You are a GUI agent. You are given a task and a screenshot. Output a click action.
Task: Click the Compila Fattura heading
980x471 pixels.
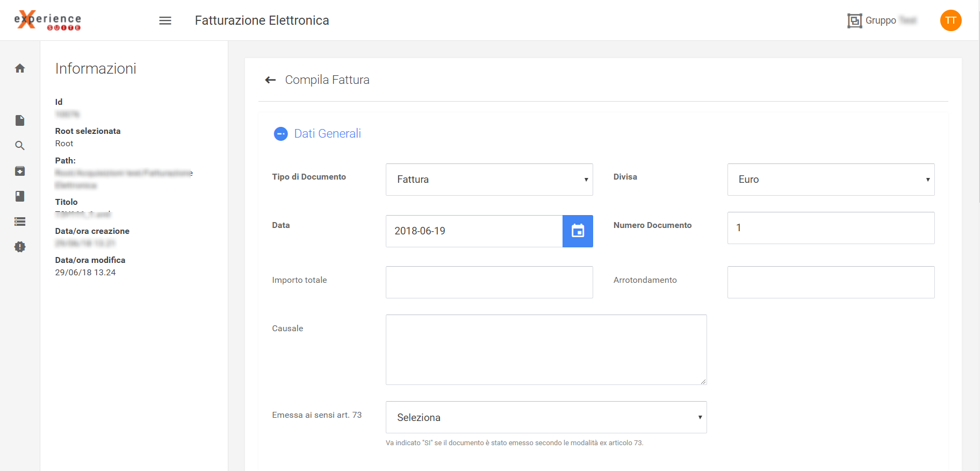click(327, 80)
